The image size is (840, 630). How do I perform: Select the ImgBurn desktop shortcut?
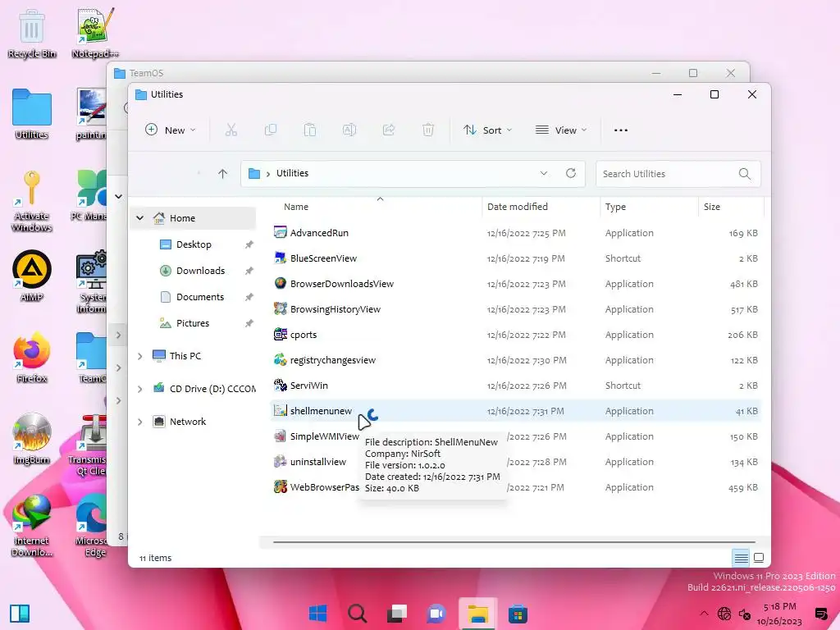point(32,439)
